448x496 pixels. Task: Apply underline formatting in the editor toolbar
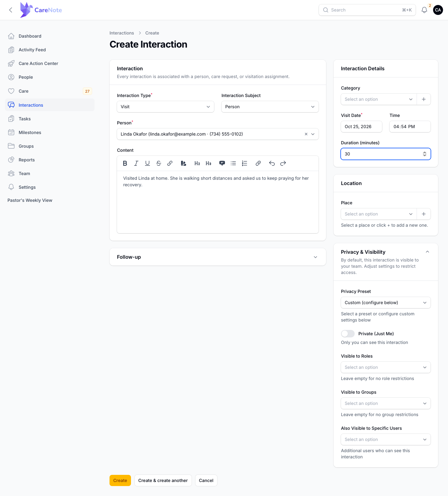[x=147, y=163]
